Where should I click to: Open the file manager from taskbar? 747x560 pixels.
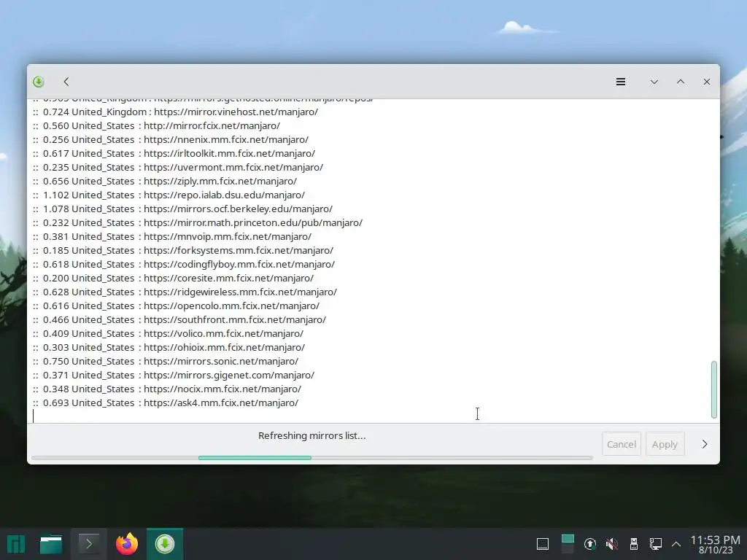(51, 544)
